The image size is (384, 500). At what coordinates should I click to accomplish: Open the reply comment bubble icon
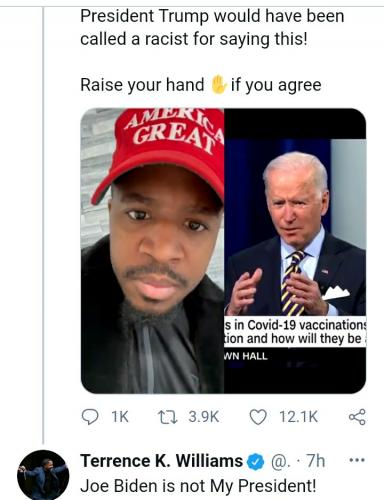(x=90, y=417)
